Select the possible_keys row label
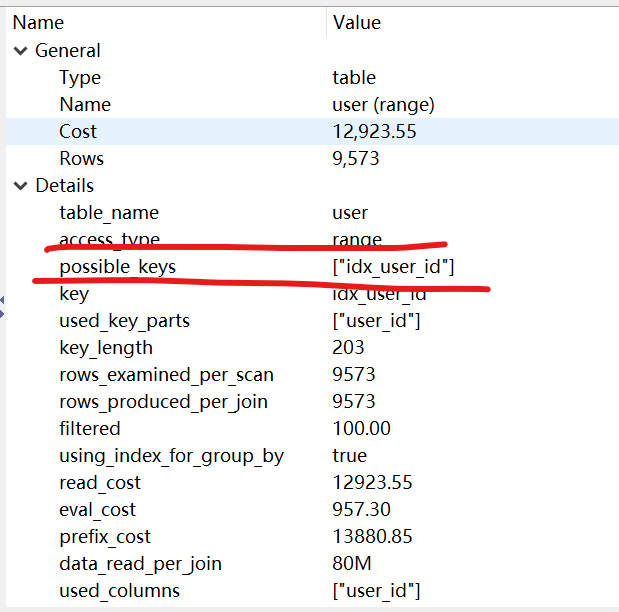 point(118,267)
